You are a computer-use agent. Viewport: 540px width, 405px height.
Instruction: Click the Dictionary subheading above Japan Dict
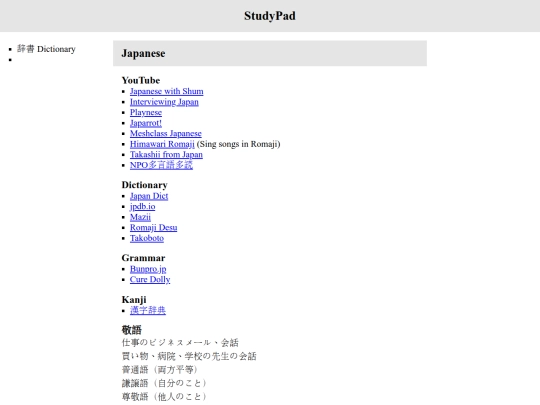click(x=144, y=185)
